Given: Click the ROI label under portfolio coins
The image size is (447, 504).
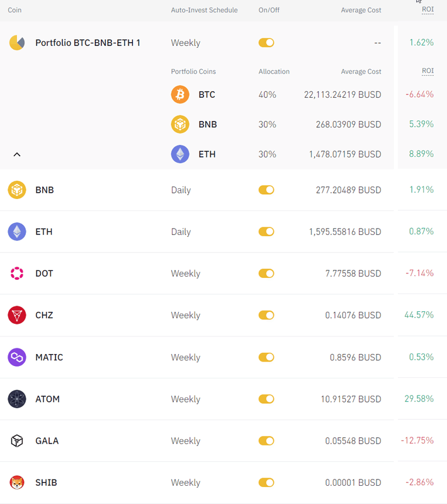Looking at the screenshot, I should pos(427,71).
